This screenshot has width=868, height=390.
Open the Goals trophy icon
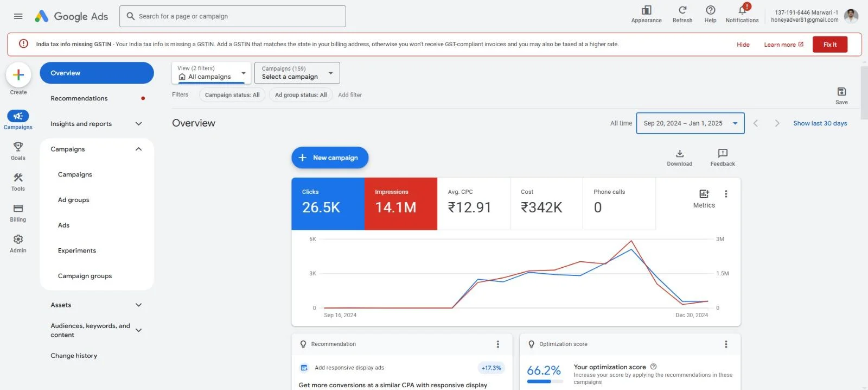pyautogui.click(x=18, y=147)
